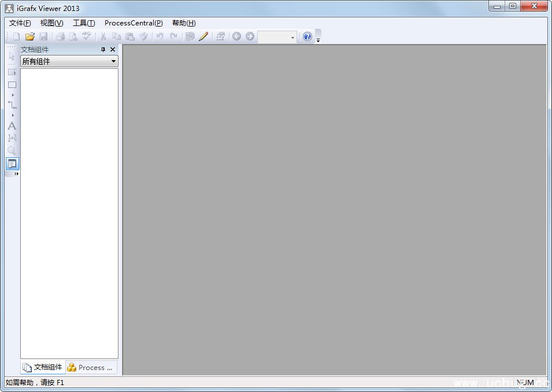
Task: Select the rectangle shape tool
Action: [12, 85]
